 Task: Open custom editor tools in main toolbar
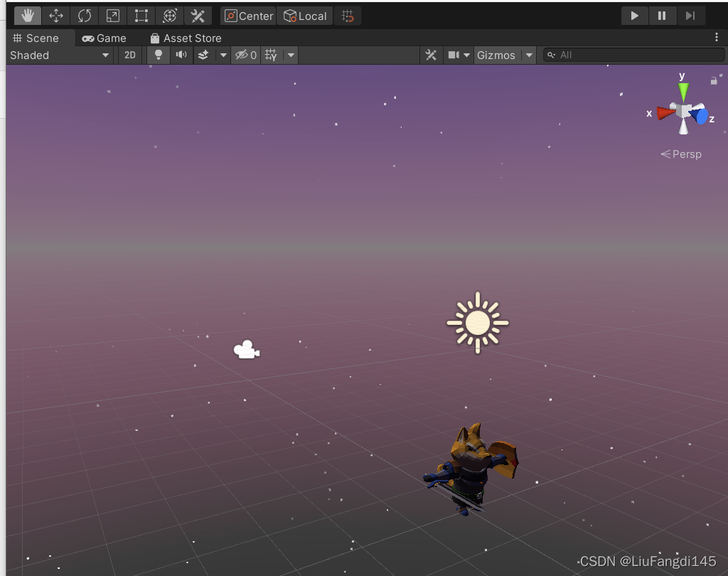(198, 16)
